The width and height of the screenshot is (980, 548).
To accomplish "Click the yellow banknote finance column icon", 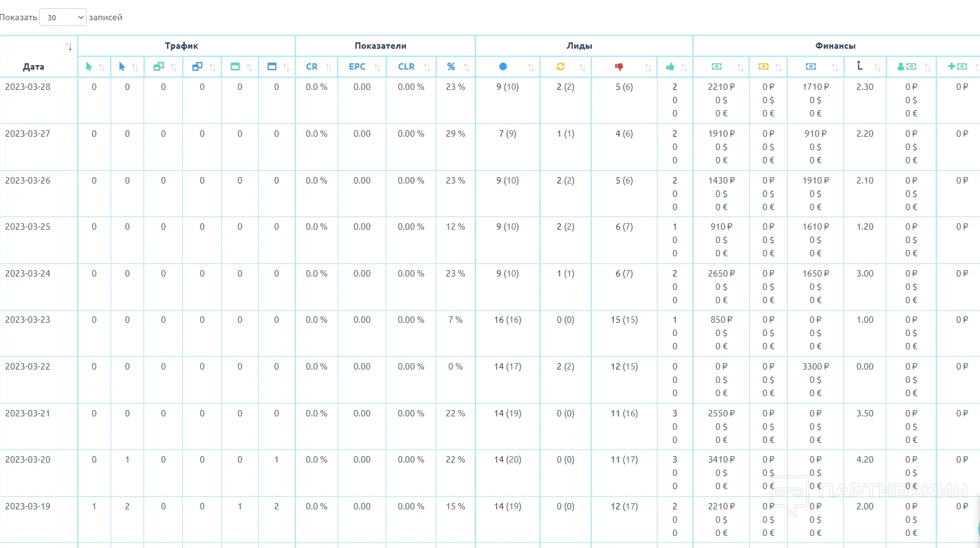I will [763, 66].
